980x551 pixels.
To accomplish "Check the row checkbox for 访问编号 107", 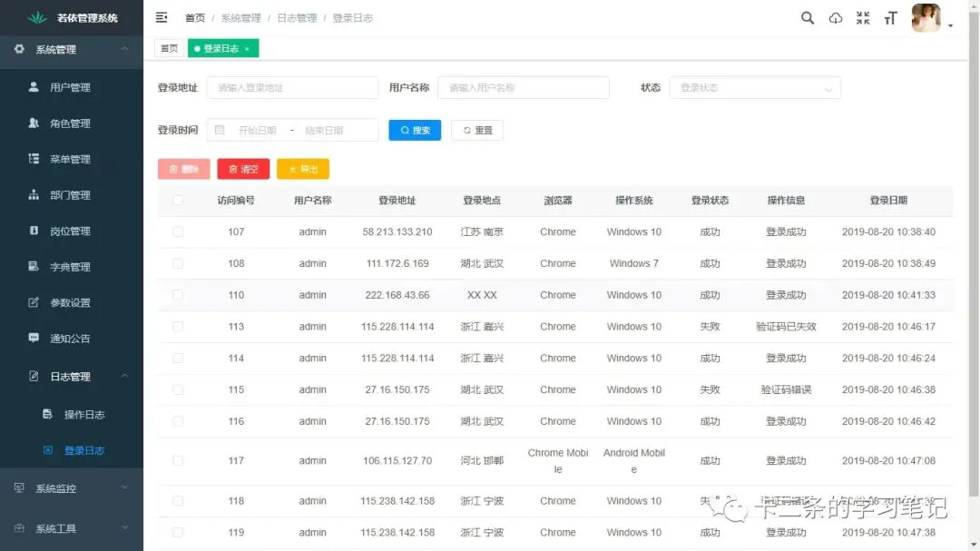I will [178, 231].
